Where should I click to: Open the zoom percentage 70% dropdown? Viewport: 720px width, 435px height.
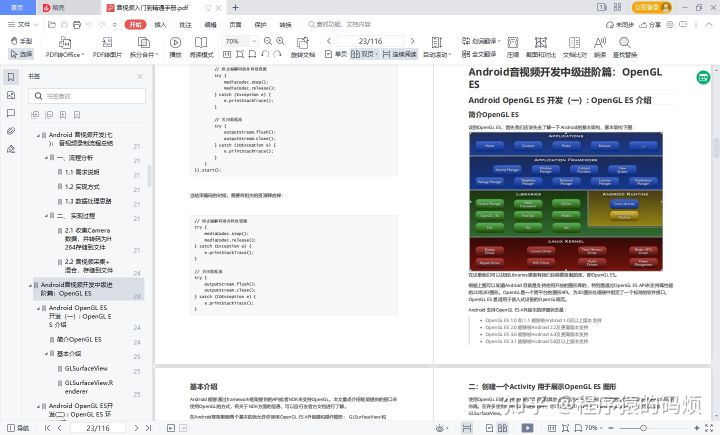(x=253, y=41)
